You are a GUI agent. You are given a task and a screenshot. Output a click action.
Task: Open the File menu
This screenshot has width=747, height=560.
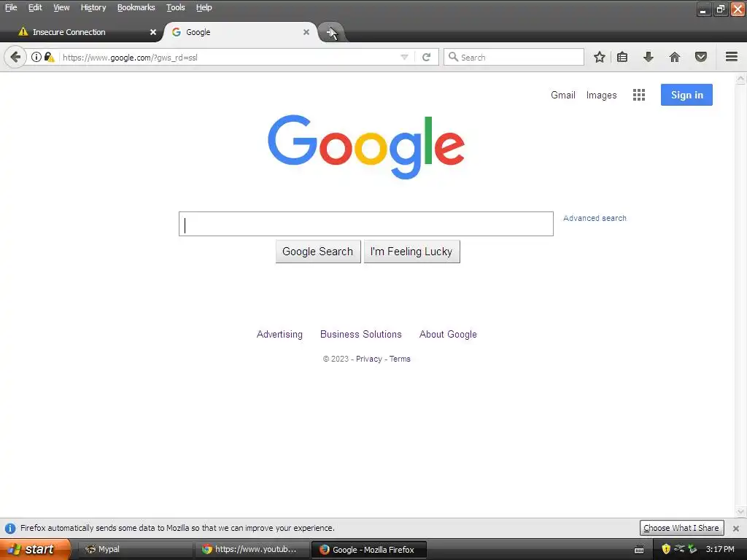tap(11, 7)
